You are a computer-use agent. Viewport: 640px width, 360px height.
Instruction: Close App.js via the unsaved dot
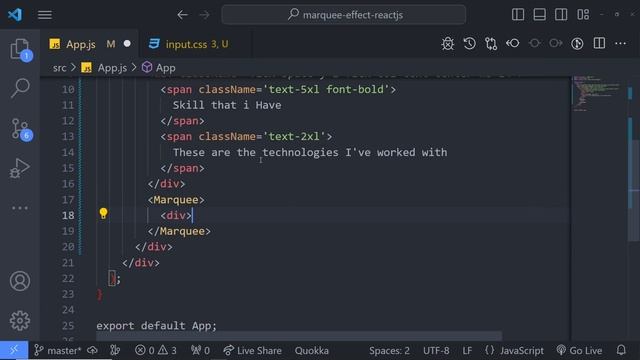[127, 43]
